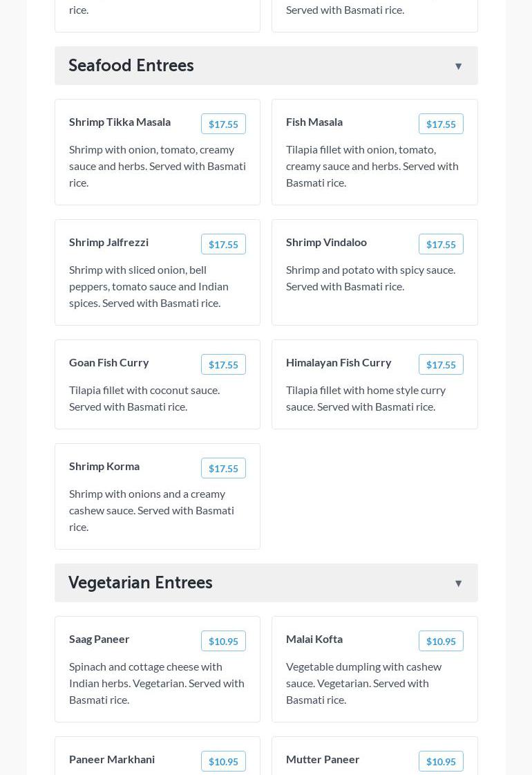The height and width of the screenshot is (775, 532).
Task: Collapse the Seafood Entrees section arrow
Action: tap(458, 66)
